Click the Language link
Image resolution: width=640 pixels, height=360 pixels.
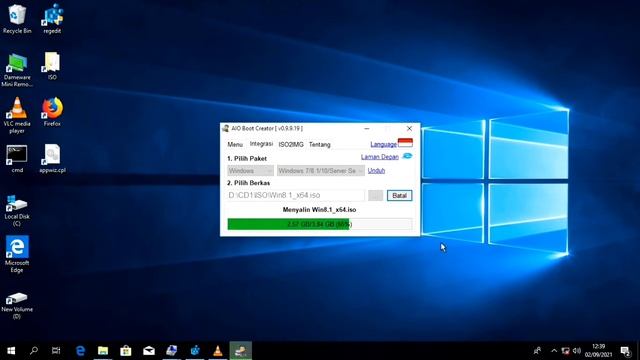coord(383,144)
